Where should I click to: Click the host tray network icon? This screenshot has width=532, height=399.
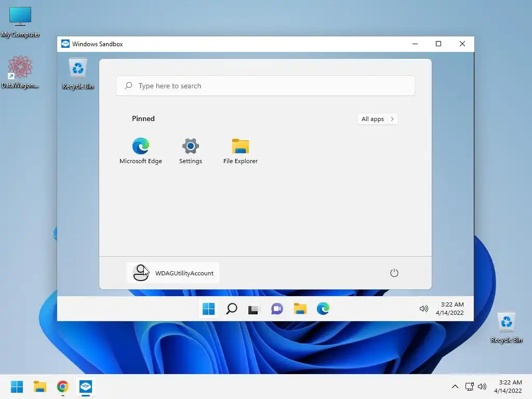coord(469,387)
